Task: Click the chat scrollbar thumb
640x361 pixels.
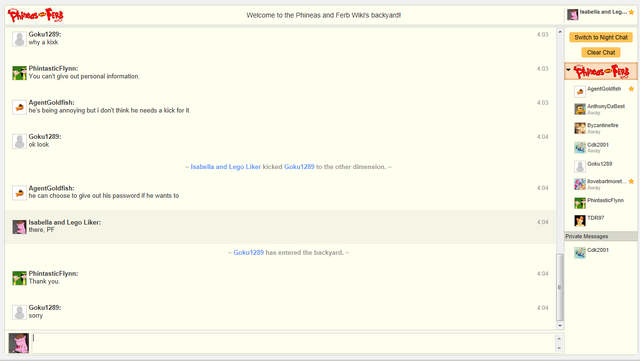Action: [x=560, y=287]
